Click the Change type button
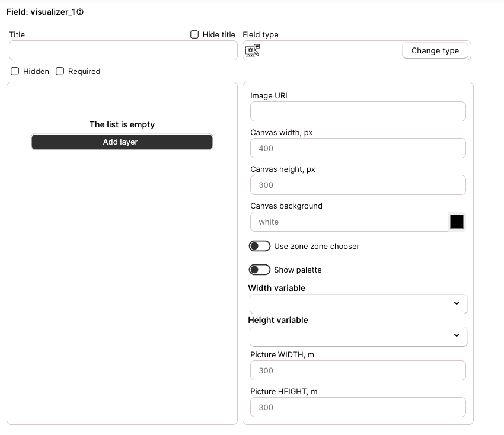The height and width of the screenshot is (435, 504). point(435,50)
